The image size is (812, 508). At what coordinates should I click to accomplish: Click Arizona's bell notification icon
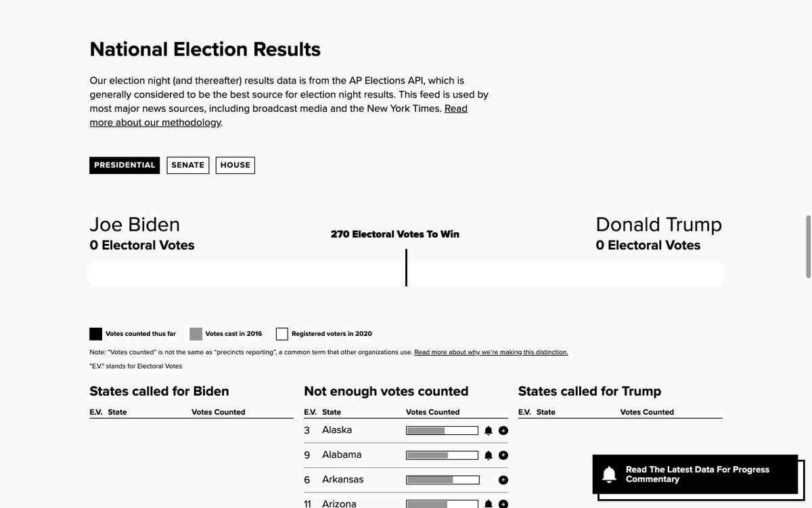489,504
